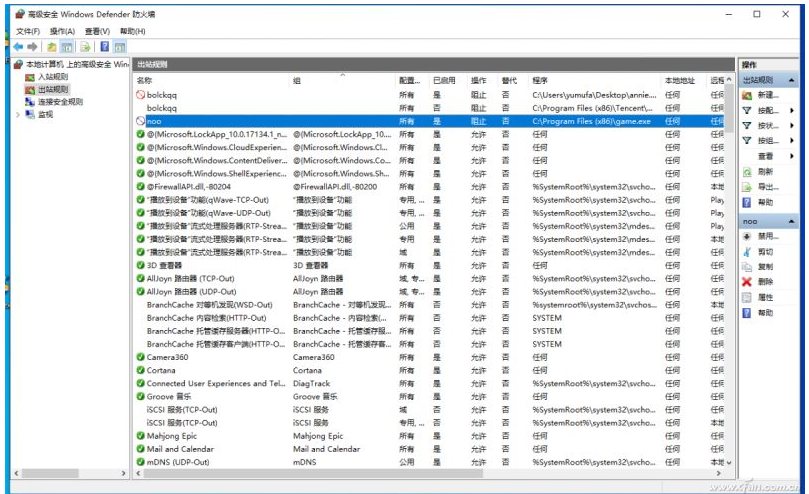Open the 操作(A) menu
Screen dimensions: 809x494
click(x=62, y=31)
